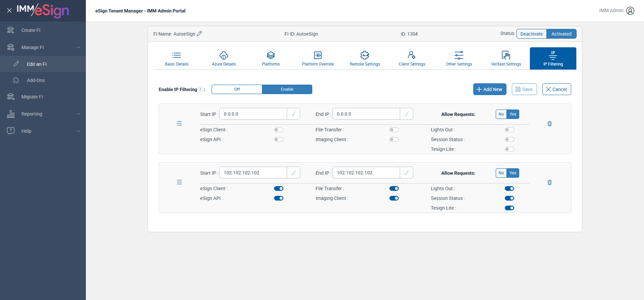Click the Deactivate status button

click(532, 34)
